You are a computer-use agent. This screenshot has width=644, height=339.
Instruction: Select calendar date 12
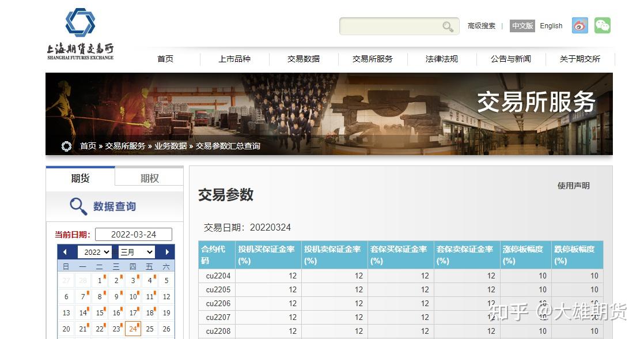[x=166, y=297]
